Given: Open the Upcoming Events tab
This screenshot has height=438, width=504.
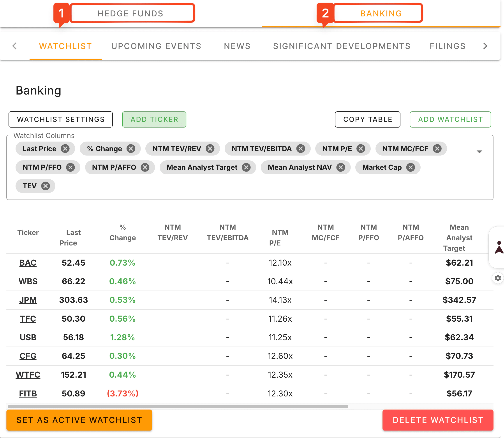Looking at the screenshot, I should pos(156,46).
